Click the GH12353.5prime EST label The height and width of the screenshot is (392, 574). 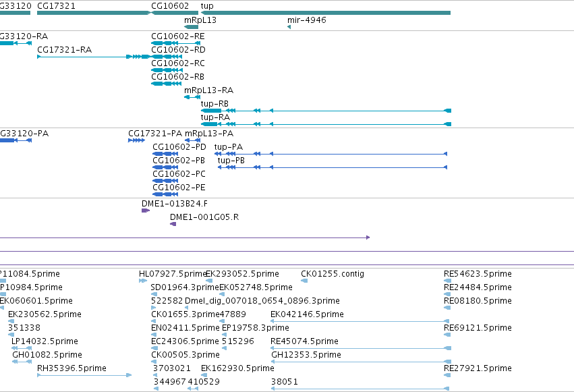[306, 355]
